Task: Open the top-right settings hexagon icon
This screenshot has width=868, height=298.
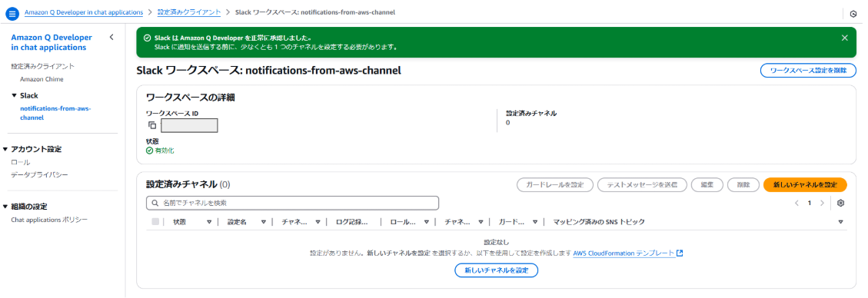Action: click(853, 13)
